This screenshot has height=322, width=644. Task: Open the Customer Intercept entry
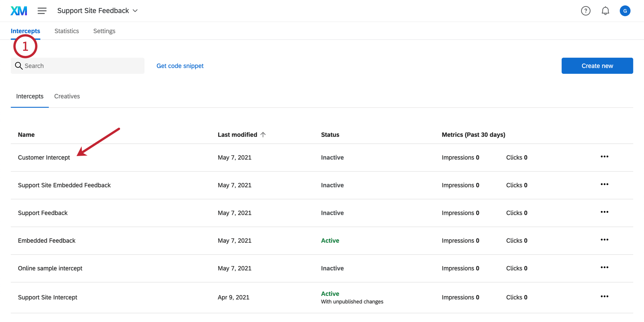click(x=44, y=158)
